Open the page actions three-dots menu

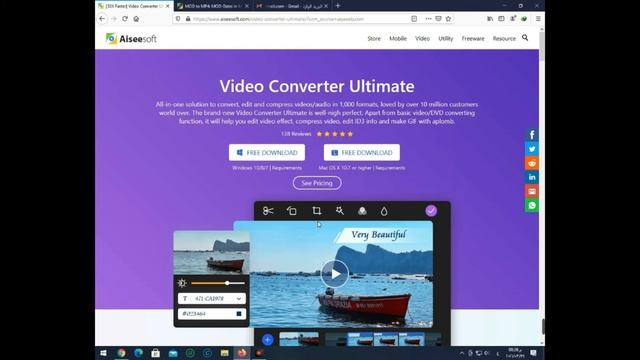pos(428,19)
